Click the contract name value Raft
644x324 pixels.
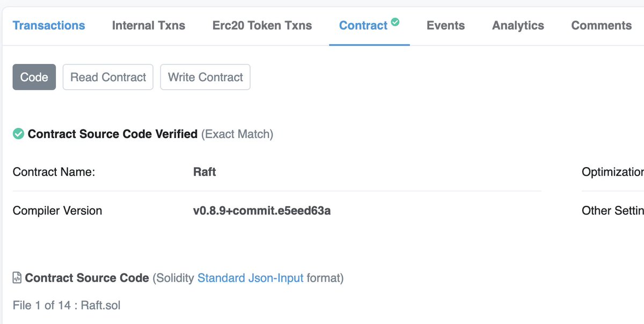tap(204, 172)
